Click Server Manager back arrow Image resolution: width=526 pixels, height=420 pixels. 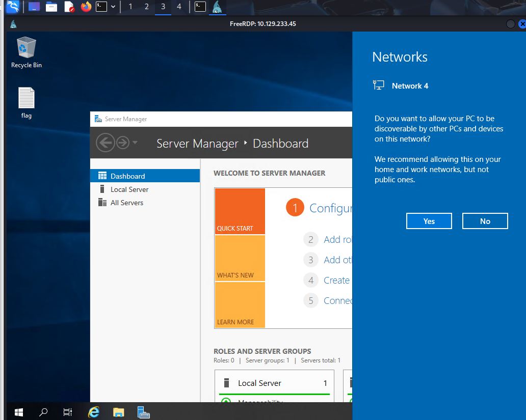pos(106,143)
